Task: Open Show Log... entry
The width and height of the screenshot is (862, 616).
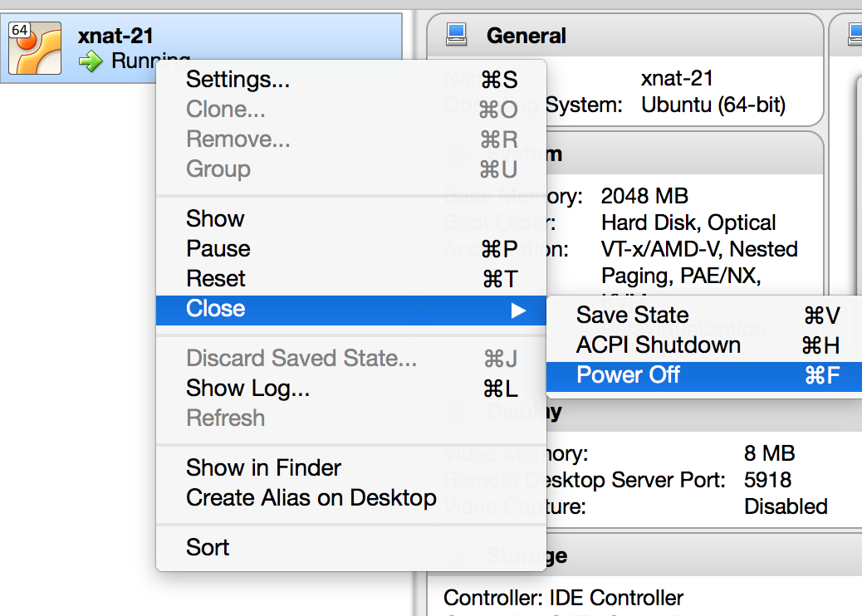Action: [247, 389]
